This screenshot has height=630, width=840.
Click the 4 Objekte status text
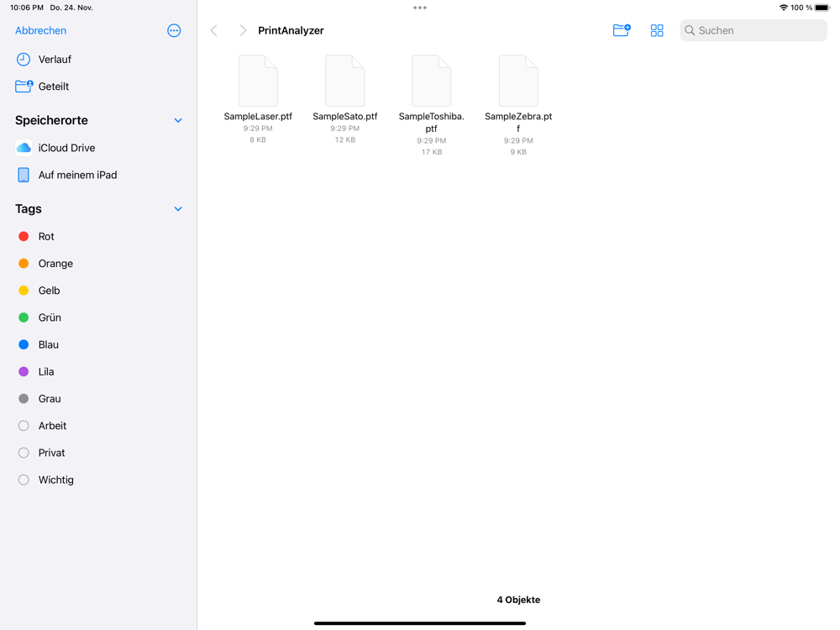coord(518,600)
